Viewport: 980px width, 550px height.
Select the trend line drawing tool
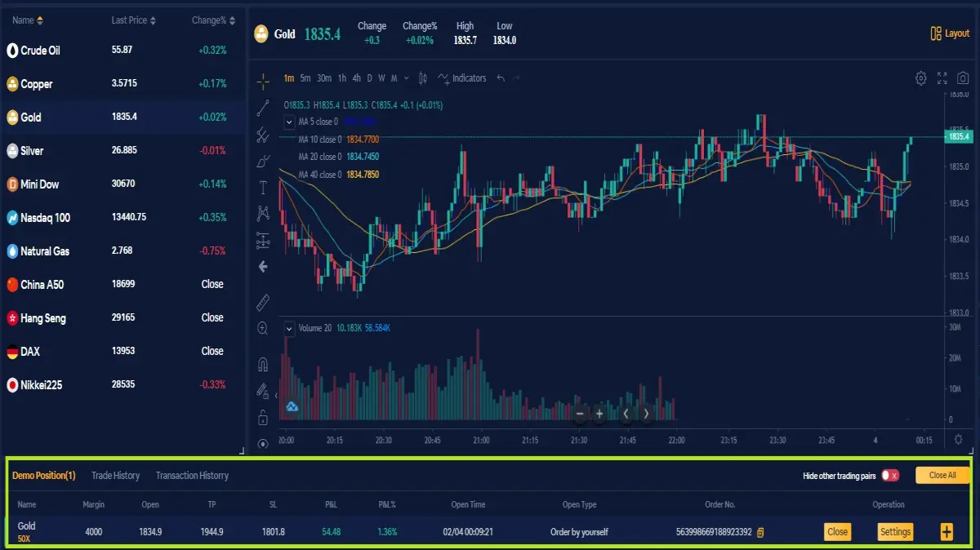[263, 108]
